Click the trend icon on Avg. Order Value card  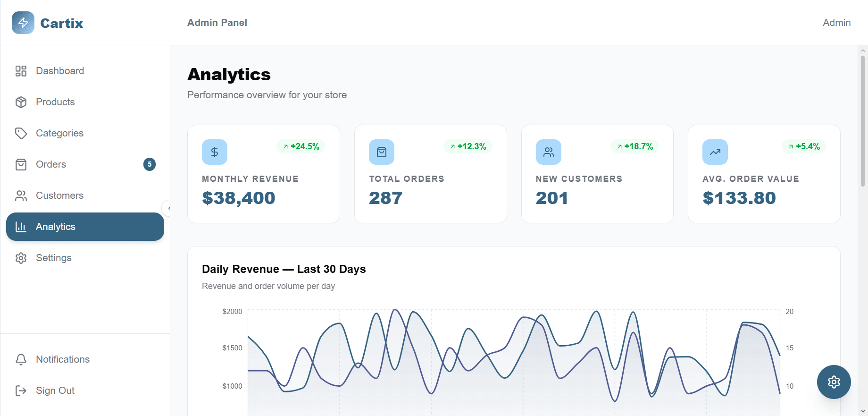[x=715, y=152]
